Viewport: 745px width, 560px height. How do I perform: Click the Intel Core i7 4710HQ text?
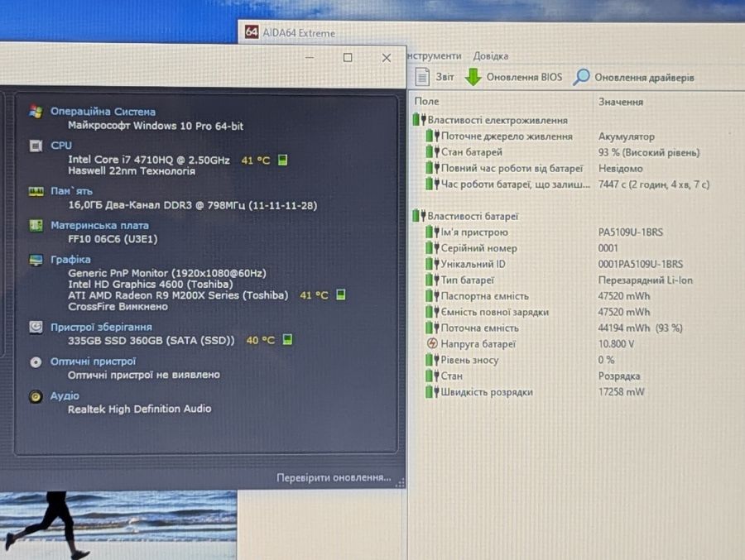[x=149, y=160]
